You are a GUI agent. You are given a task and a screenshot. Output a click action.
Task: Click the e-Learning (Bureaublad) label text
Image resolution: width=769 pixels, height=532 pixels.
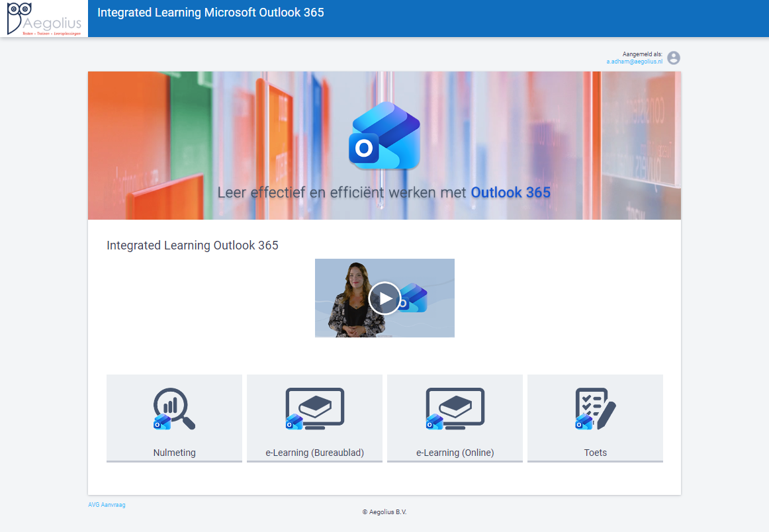pos(314,453)
